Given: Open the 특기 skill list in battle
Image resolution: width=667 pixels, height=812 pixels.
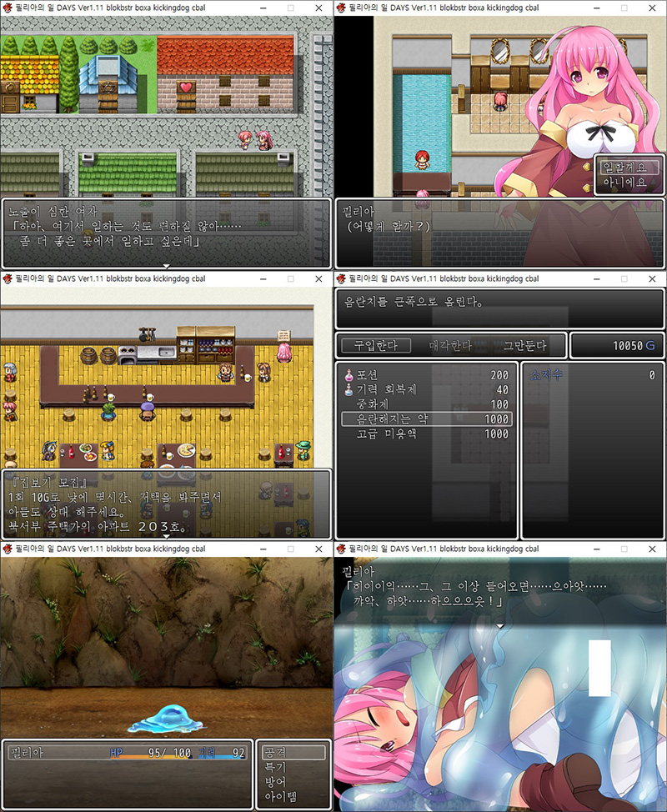Looking at the screenshot, I should click(x=275, y=767).
